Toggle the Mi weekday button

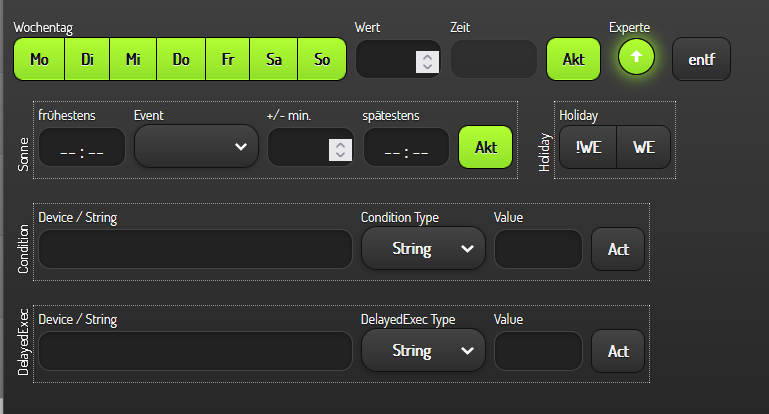click(133, 59)
